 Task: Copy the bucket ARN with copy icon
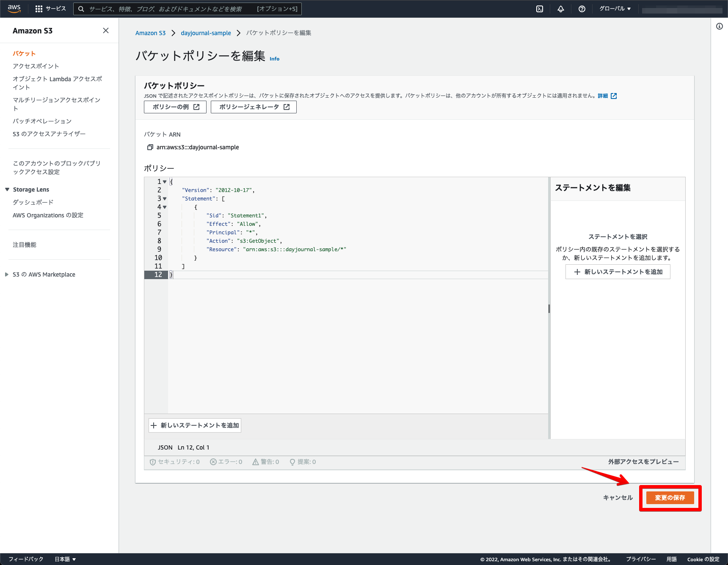(150, 147)
